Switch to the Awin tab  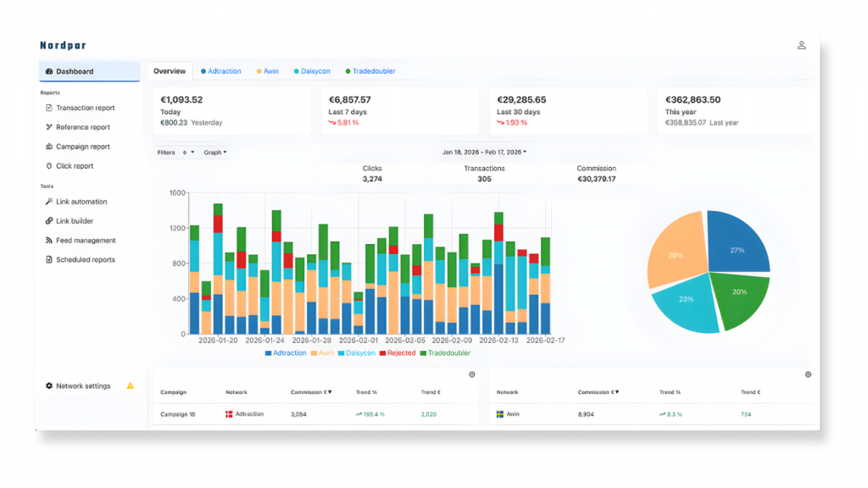pos(267,71)
